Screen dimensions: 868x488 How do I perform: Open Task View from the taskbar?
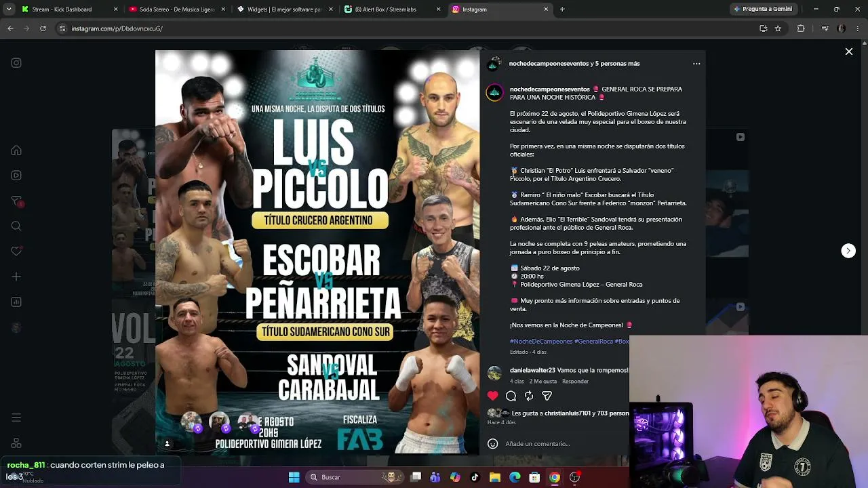tap(416, 477)
